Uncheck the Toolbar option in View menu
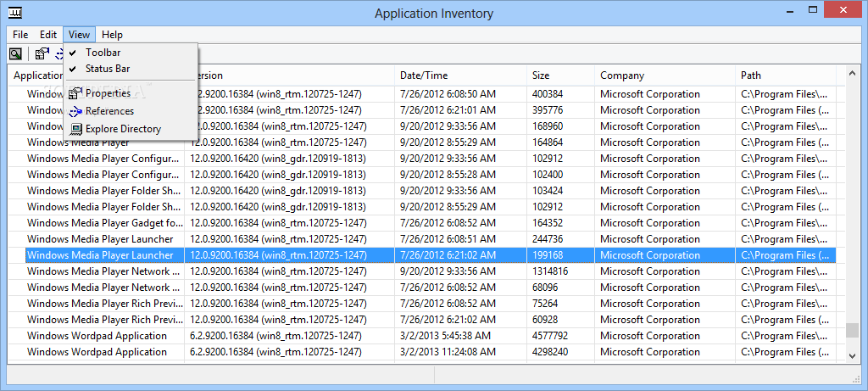The height and width of the screenshot is (391, 868). coord(103,53)
